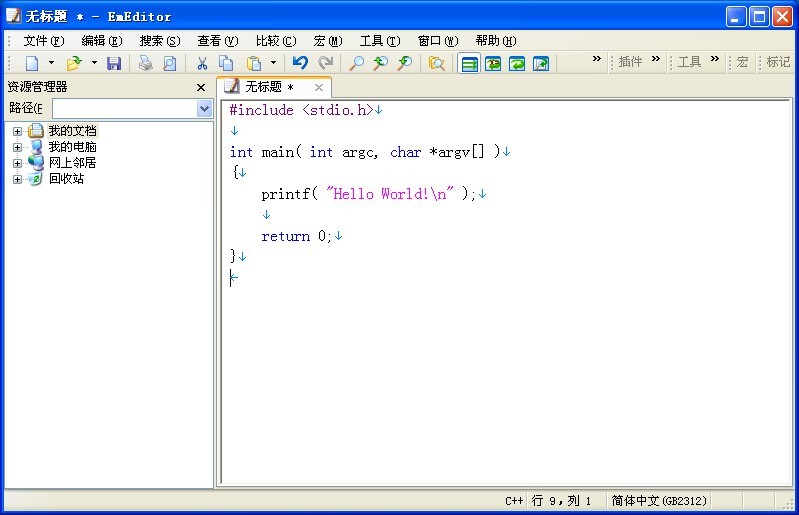Open Find with the magnifier icon

pos(356,63)
